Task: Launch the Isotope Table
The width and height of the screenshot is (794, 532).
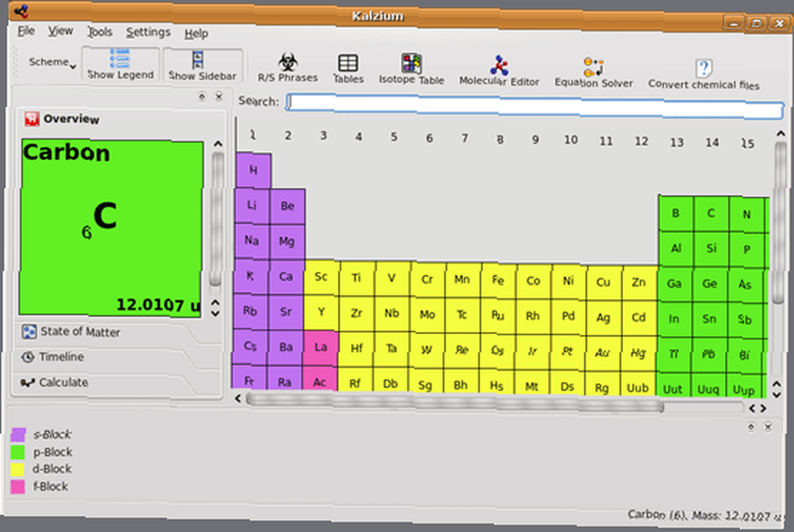Action: tap(411, 69)
